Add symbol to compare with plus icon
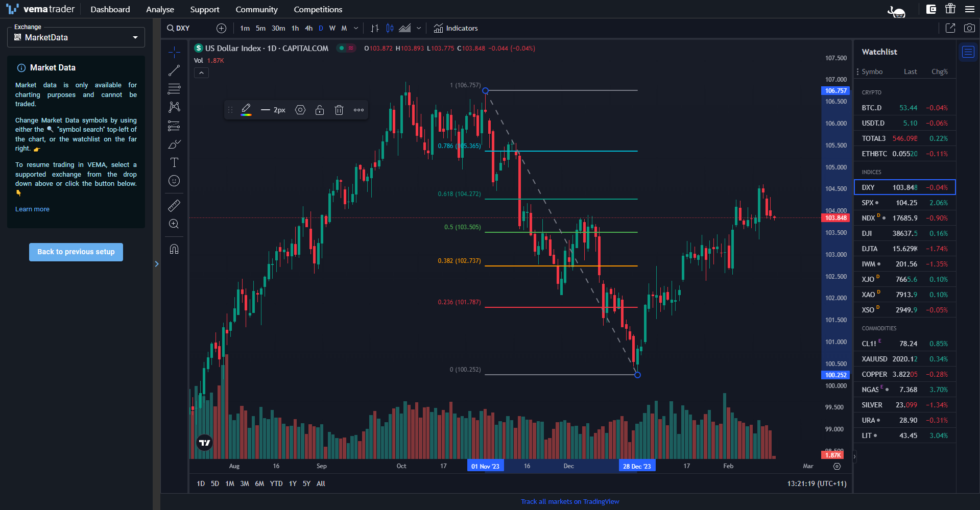This screenshot has width=980, height=510. tap(221, 28)
